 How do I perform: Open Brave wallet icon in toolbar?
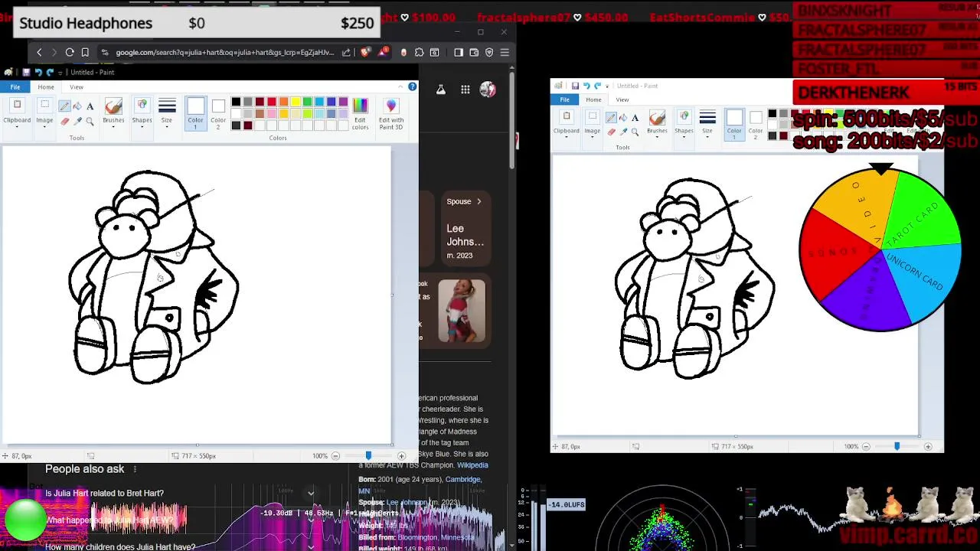coord(474,52)
